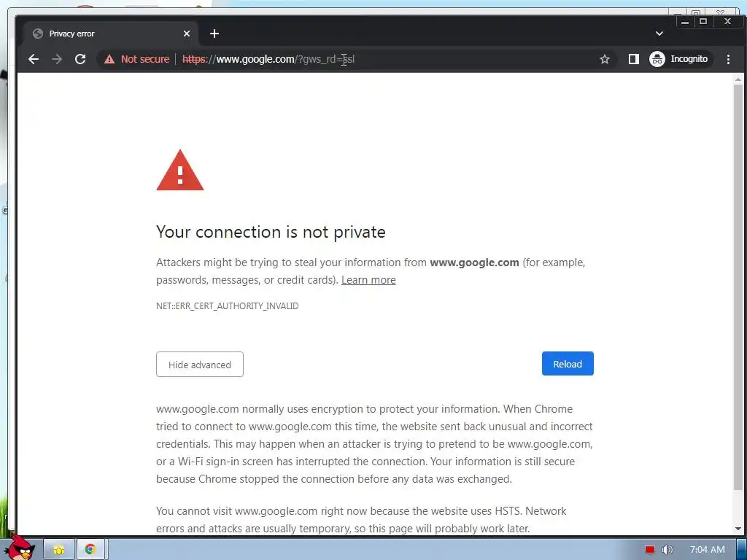747x560 pixels.
Task: Click the address bar URL
Action: pos(268,59)
